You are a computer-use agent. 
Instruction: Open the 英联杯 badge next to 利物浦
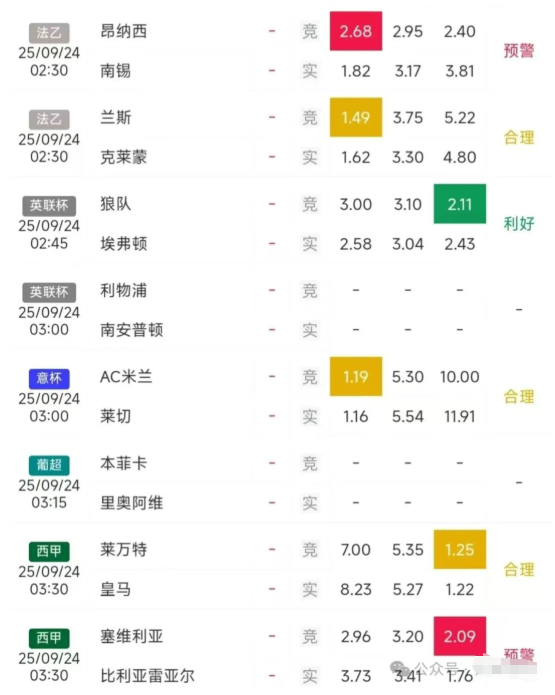[x=49, y=292]
